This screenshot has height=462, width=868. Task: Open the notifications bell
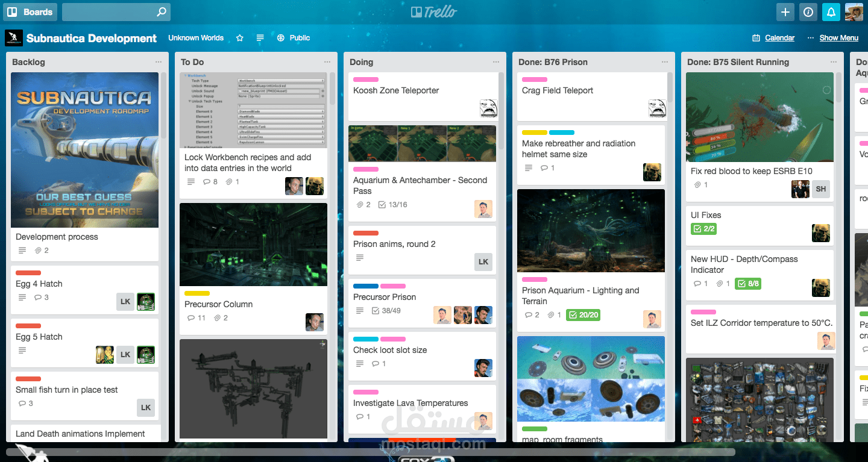tap(831, 12)
